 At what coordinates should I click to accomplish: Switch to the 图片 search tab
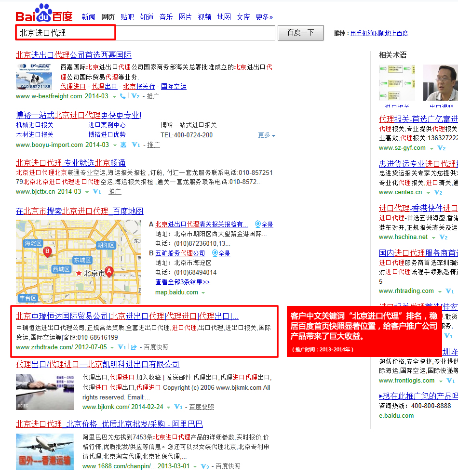pyautogui.click(x=185, y=17)
